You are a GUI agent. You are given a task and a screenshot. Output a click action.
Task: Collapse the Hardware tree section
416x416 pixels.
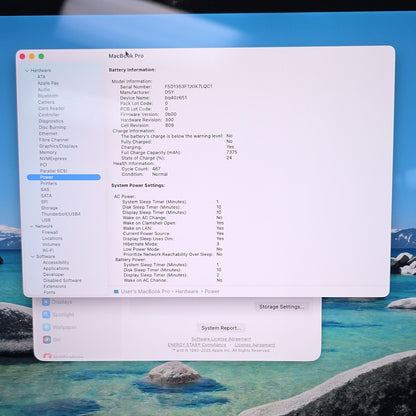(27, 71)
